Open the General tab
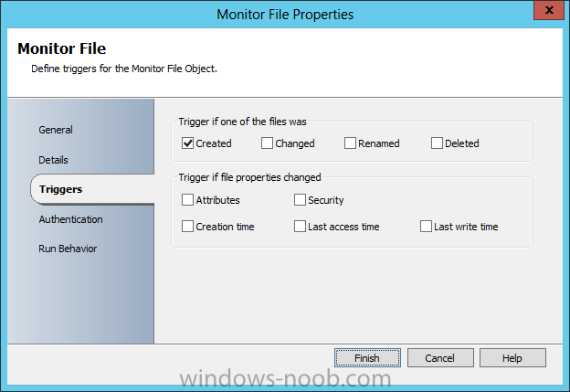The height and width of the screenshot is (392, 570). pos(56,130)
